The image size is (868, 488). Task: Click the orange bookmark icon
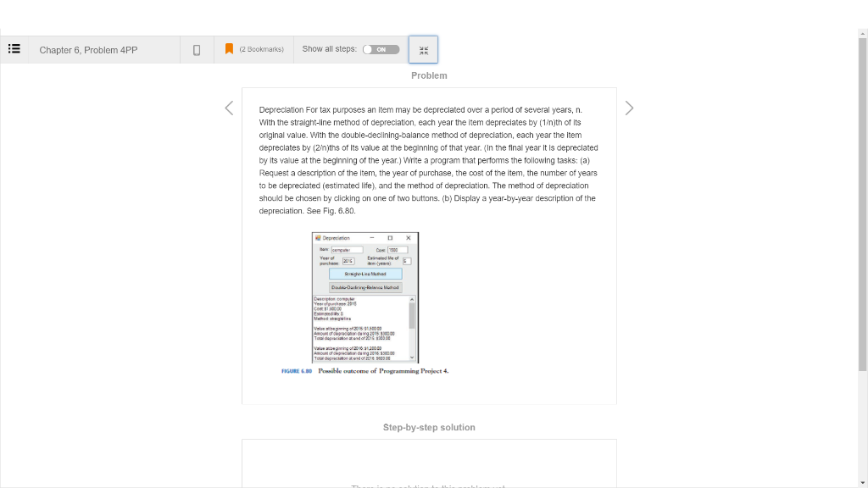[x=228, y=48]
